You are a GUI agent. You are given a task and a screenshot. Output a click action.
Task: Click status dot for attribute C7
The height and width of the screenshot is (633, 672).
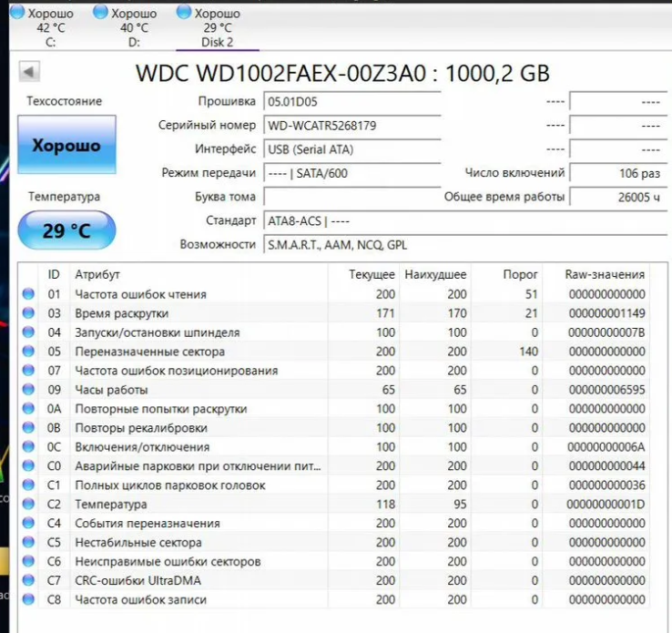pyautogui.click(x=28, y=580)
